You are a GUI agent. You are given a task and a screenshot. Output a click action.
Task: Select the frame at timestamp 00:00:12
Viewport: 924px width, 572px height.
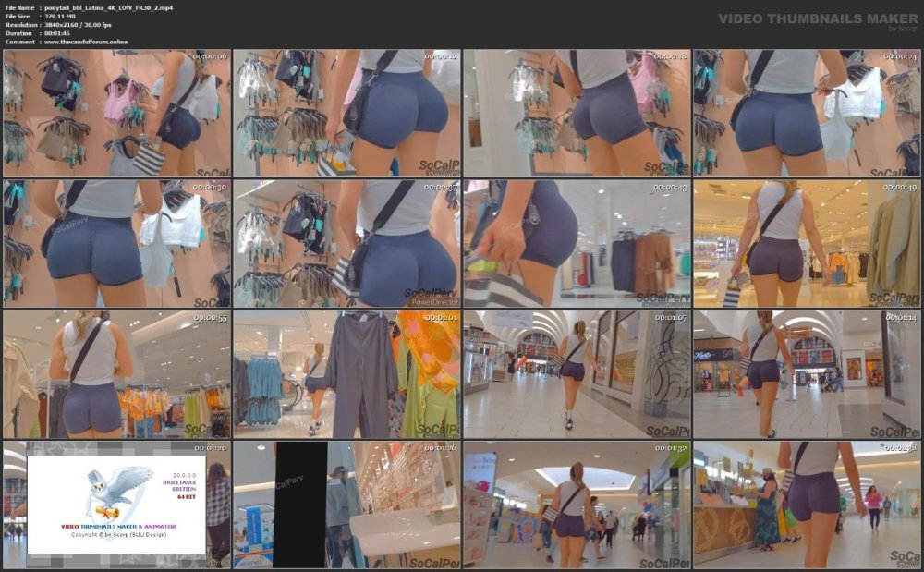click(x=347, y=113)
